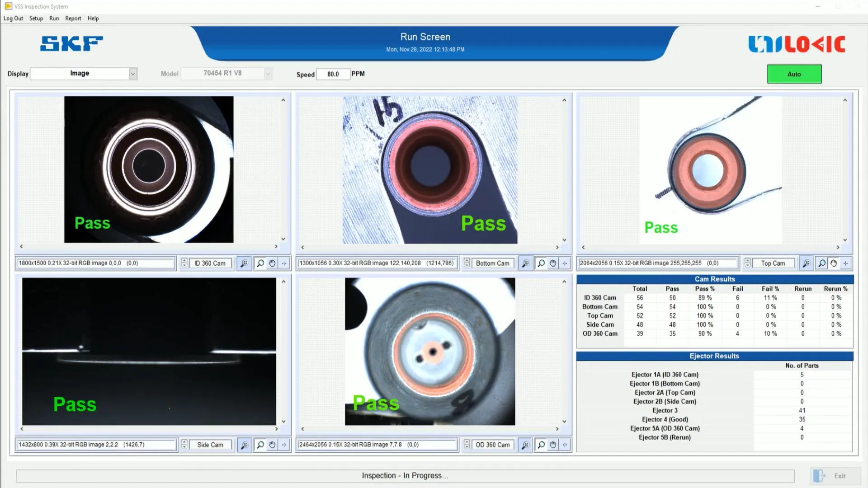
Task: Select magnifier zoom tool for ID 360 Cam
Action: tap(260, 263)
